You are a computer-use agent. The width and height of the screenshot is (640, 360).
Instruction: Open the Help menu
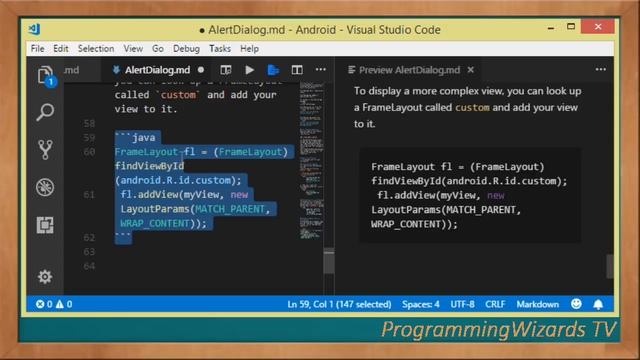pos(249,49)
